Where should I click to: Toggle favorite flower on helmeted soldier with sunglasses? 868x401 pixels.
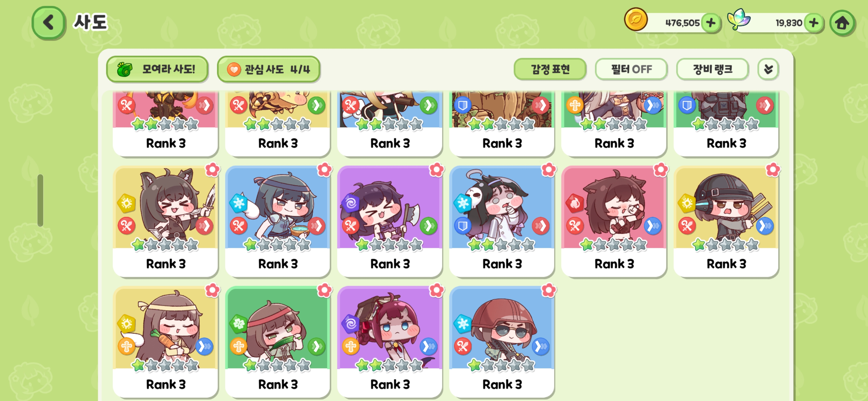[x=549, y=290]
